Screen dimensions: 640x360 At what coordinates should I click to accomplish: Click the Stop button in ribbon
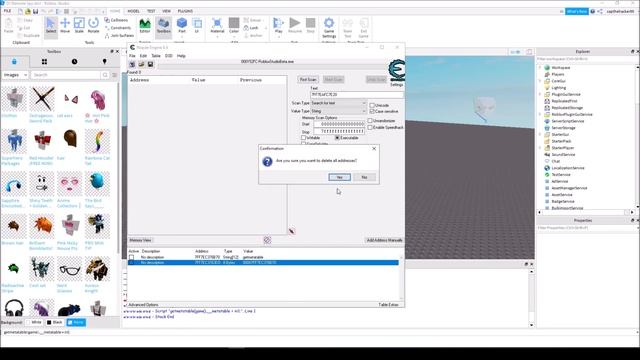point(311,26)
